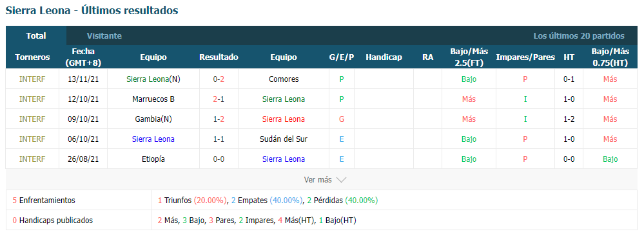Click the Impares/Pares column header
Screen dimensions: 644x236
[525, 57]
